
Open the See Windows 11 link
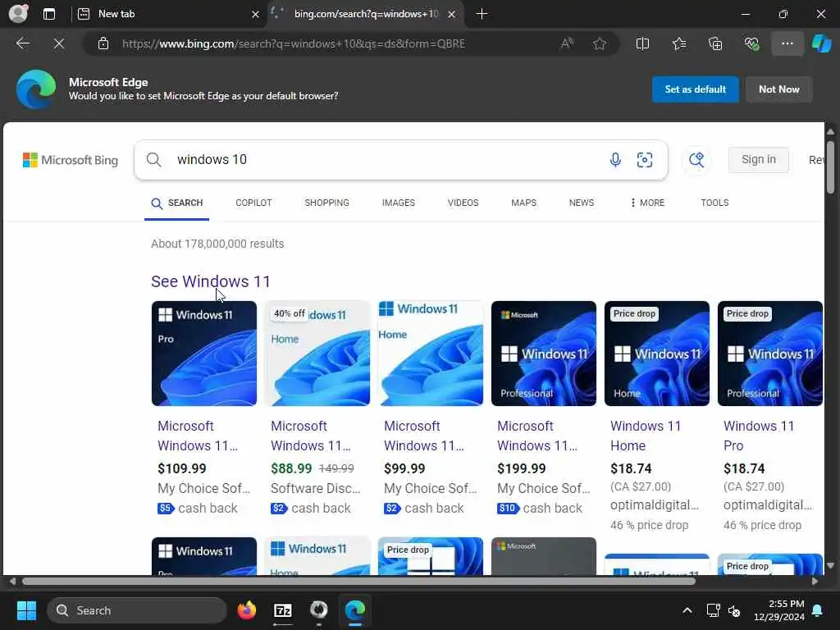[x=211, y=281]
